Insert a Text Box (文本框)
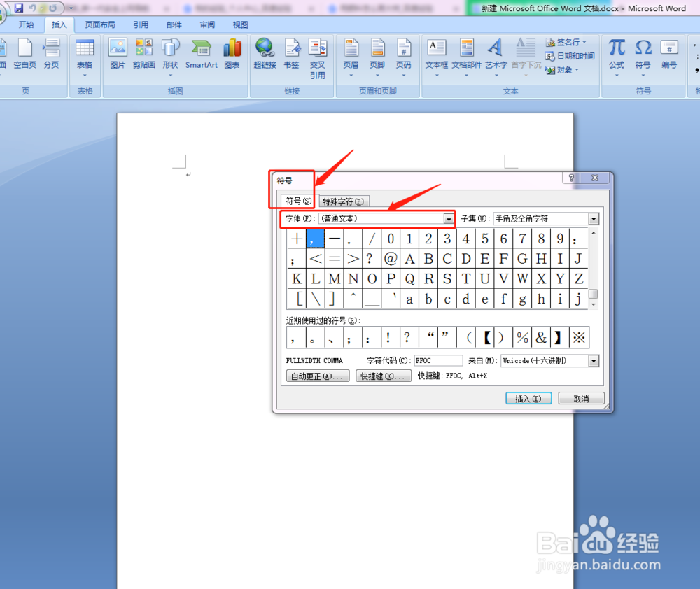 pos(437,57)
